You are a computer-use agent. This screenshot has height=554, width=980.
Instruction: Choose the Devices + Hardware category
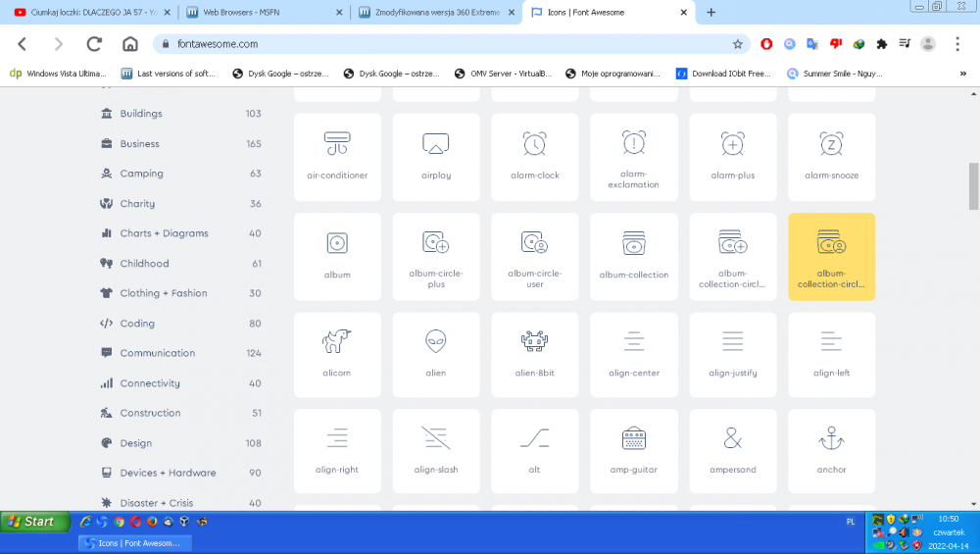point(168,473)
